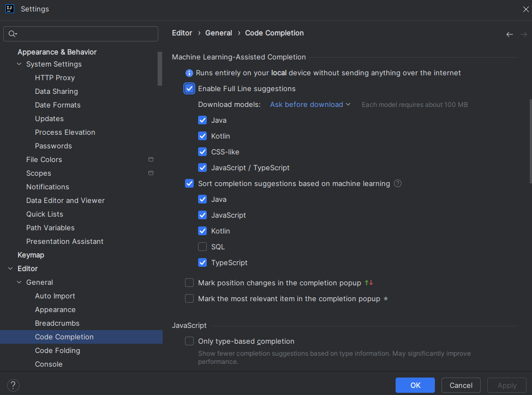The width and height of the screenshot is (532, 395).
Task: Open Process Elevation settings
Action: pyautogui.click(x=65, y=133)
